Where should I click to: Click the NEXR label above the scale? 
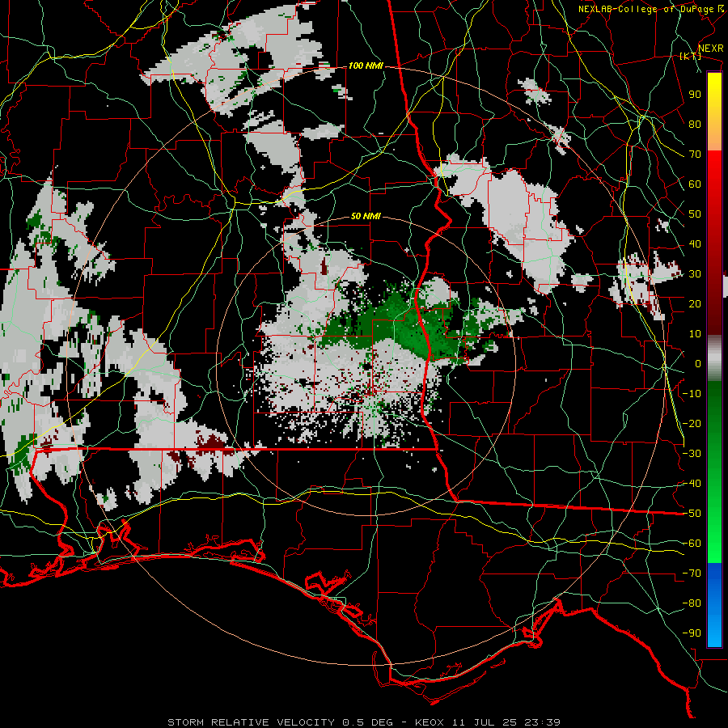[x=711, y=49]
